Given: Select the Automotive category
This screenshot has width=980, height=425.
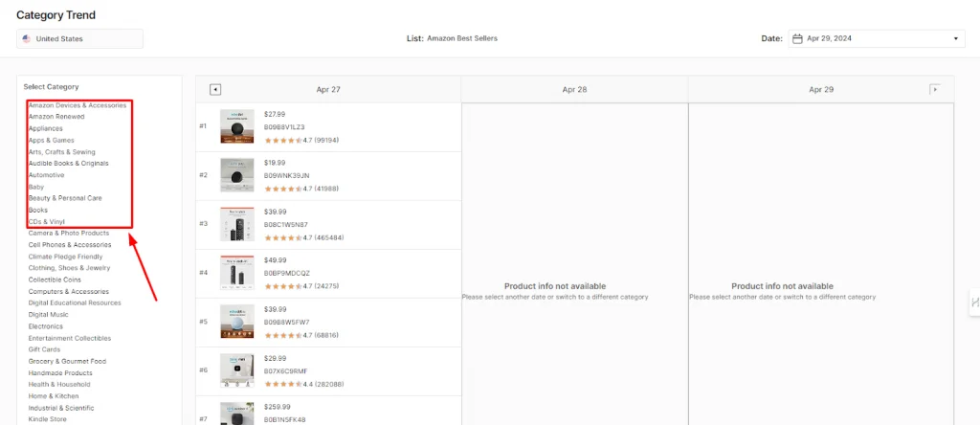Looking at the screenshot, I should 46,175.
